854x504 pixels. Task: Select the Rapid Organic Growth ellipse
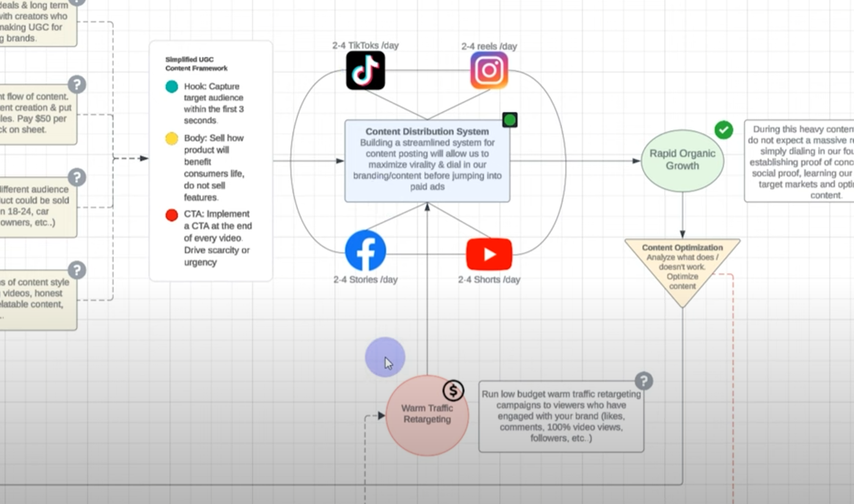coord(682,161)
